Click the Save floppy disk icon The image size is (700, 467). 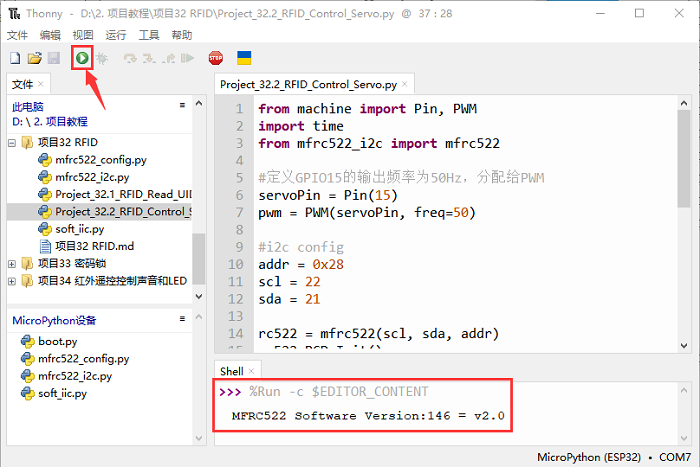(x=53, y=59)
